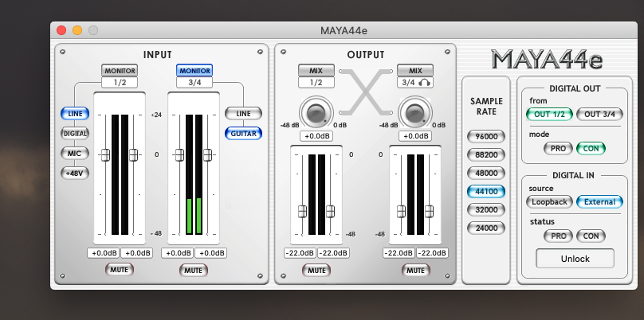644x320 pixels.
Task: Click output 3/4 right fader handle
Action: [429, 211]
